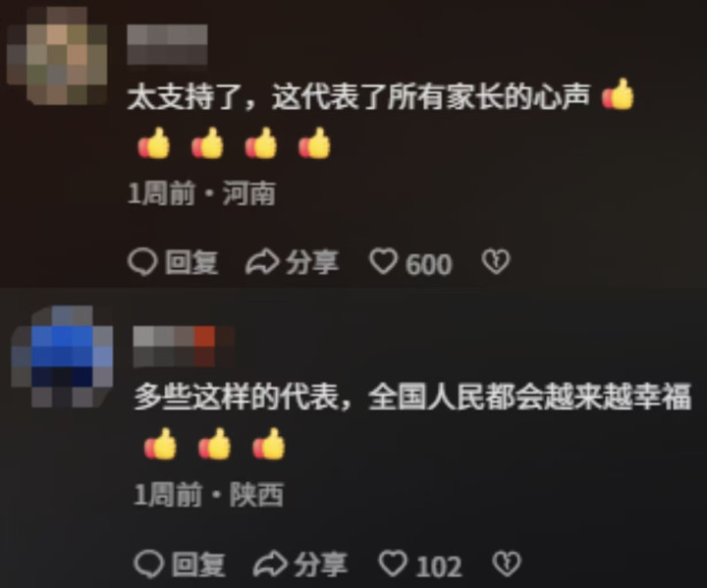Open the second commenter's blue avatar

coord(62,356)
